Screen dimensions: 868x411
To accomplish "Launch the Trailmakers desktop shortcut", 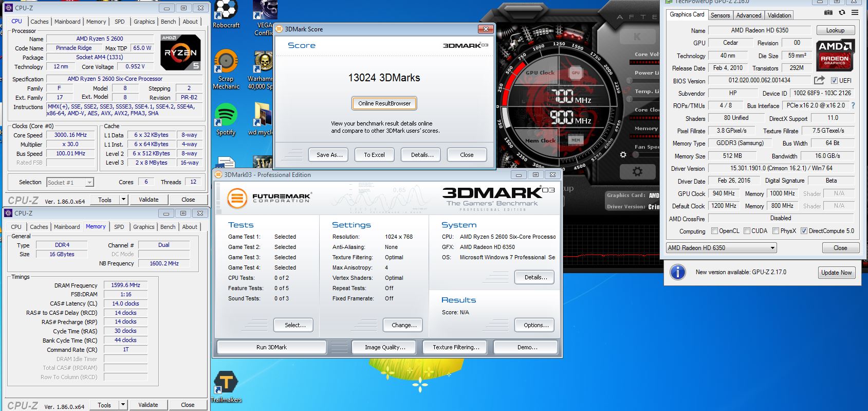I will [x=226, y=387].
